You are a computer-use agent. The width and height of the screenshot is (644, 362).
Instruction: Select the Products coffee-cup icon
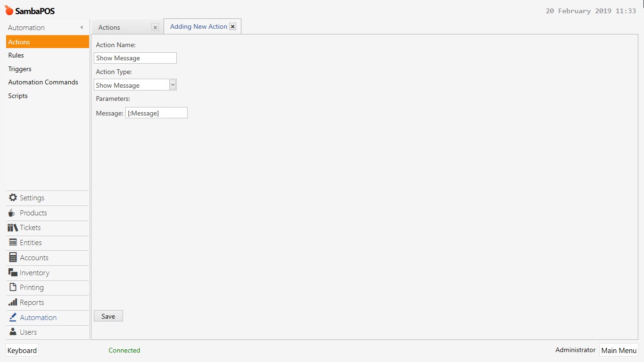[12, 213]
